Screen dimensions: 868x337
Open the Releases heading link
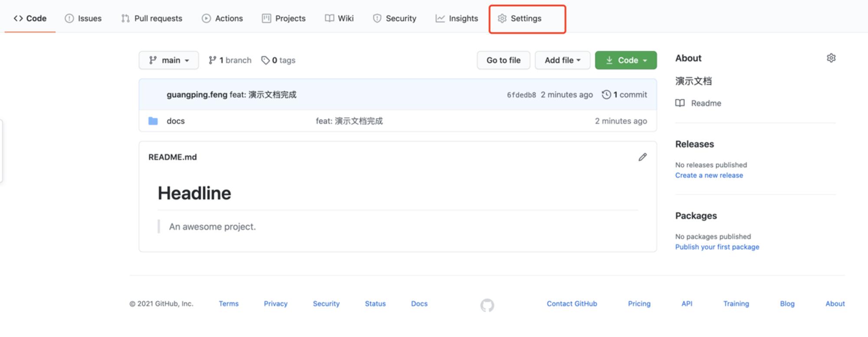point(694,144)
